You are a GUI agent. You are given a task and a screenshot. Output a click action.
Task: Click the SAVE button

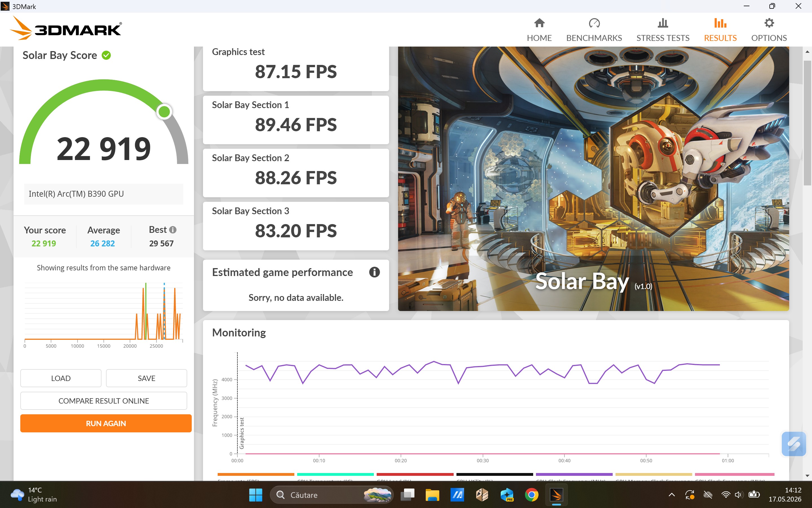pos(146,378)
